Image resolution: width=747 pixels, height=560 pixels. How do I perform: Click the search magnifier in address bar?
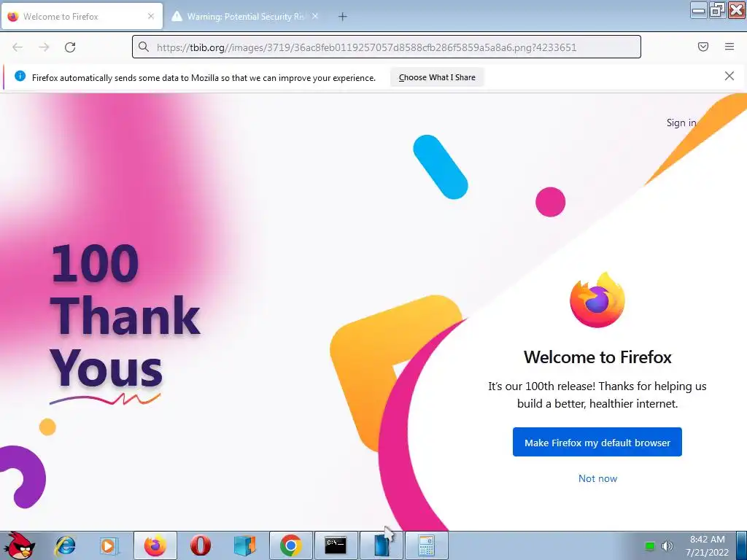pyautogui.click(x=144, y=47)
